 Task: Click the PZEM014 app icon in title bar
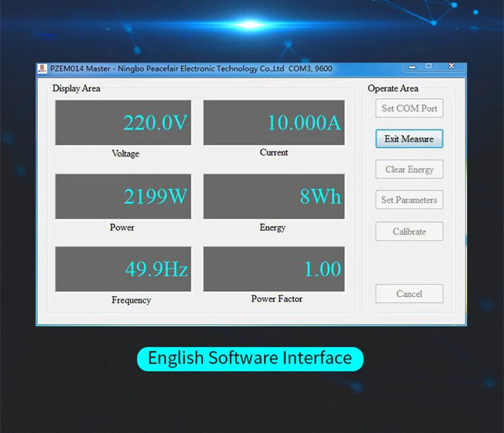(42, 69)
